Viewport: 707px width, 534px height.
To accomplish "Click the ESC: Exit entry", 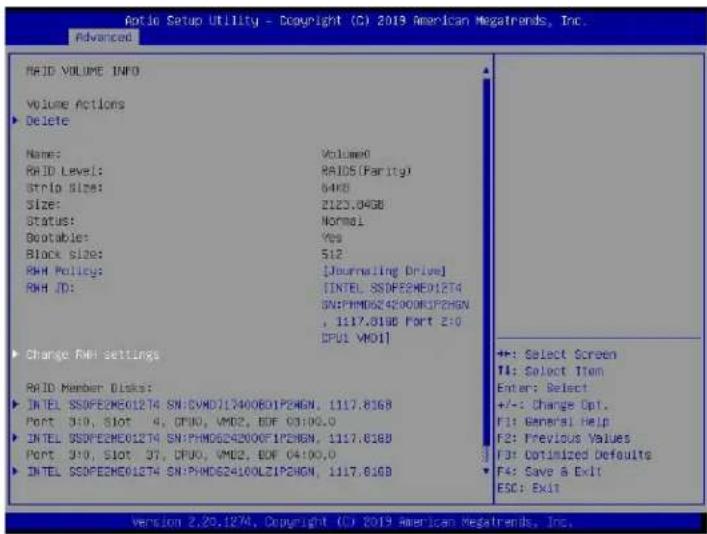I will pyautogui.click(x=528, y=488).
